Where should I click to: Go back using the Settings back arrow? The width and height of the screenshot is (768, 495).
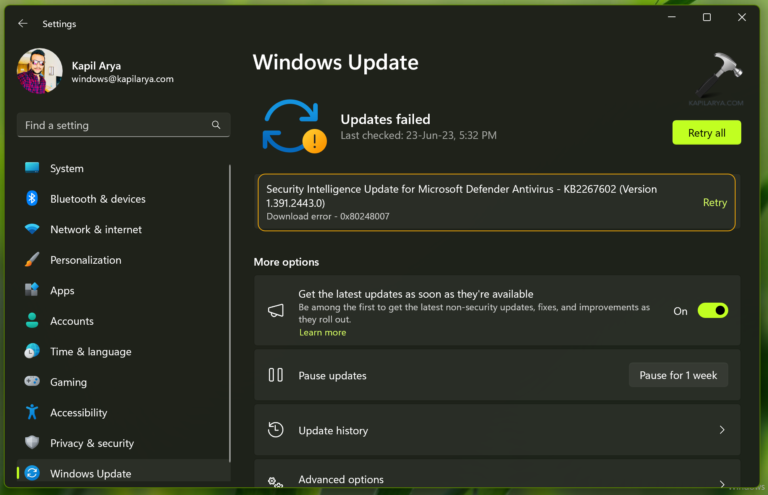[23, 24]
